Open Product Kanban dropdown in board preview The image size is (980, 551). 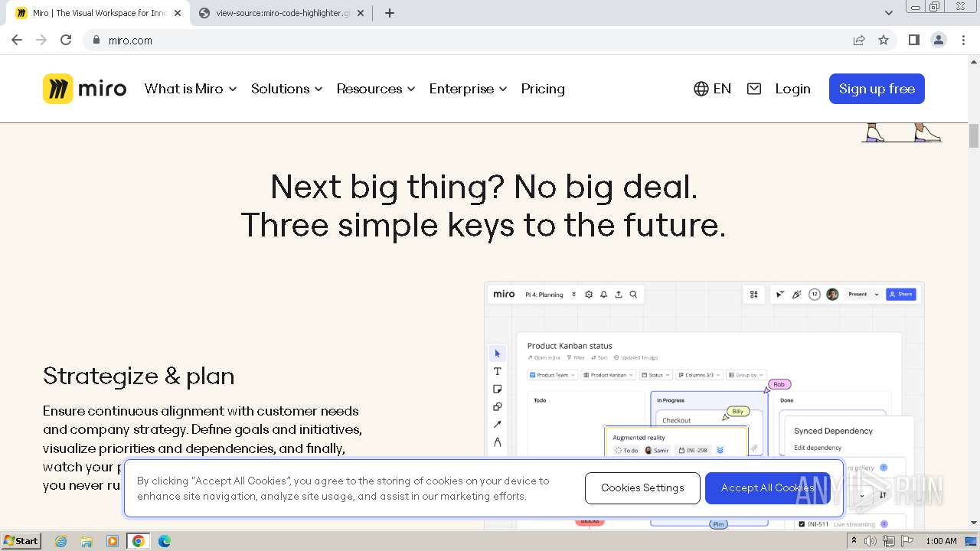click(609, 375)
